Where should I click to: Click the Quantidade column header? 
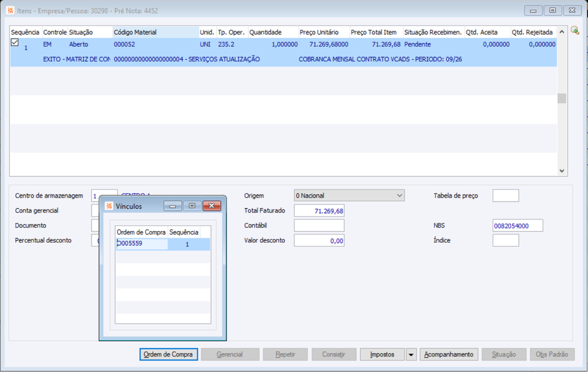273,32
